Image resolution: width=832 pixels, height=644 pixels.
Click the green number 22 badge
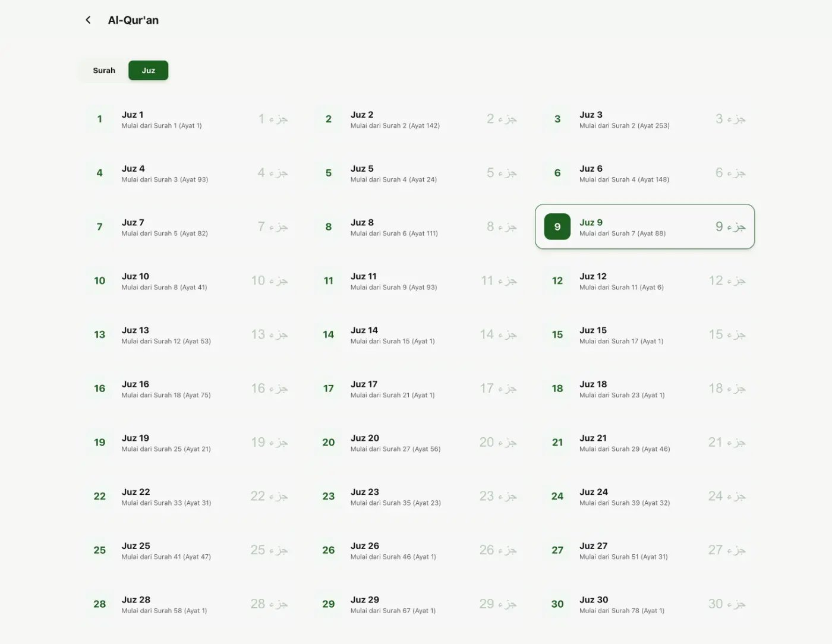point(100,497)
